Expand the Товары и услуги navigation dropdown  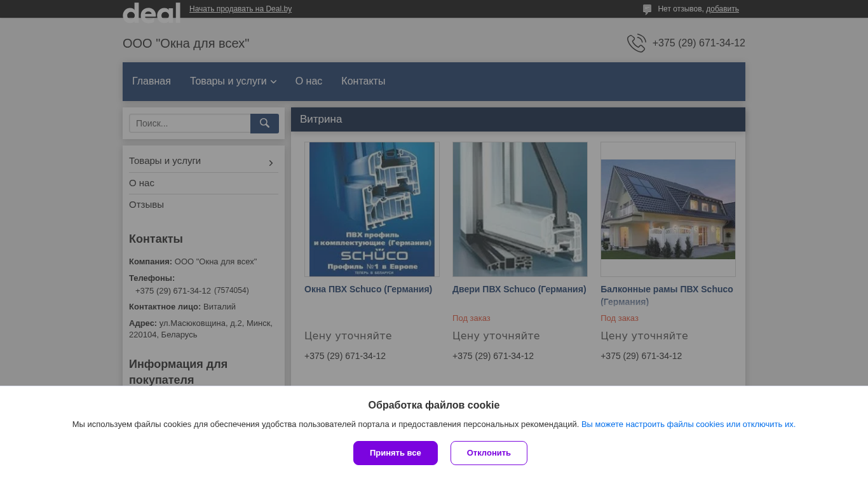233,81
